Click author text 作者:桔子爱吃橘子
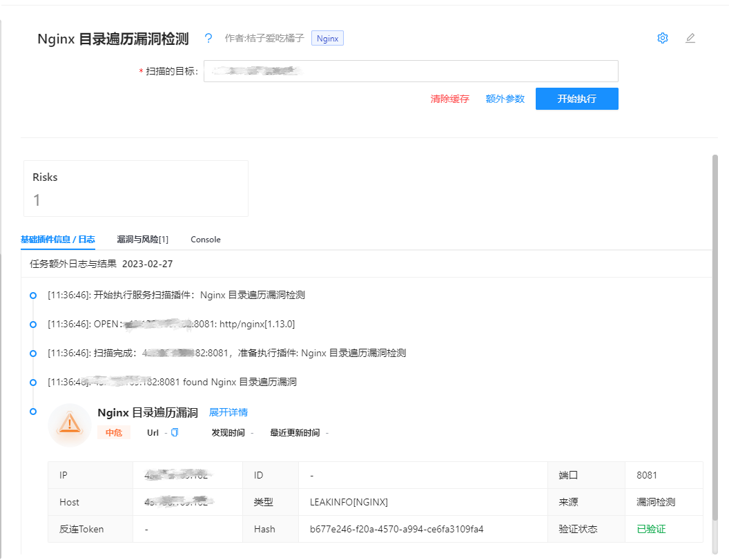The height and width of the screenshot is (560, 729). tap(264, 38)
